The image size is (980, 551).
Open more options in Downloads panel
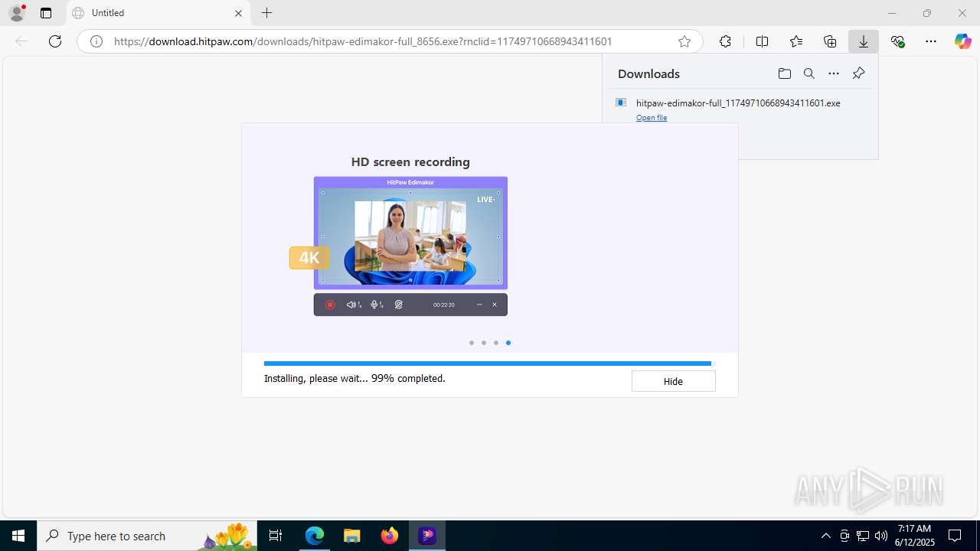[834, 73]
